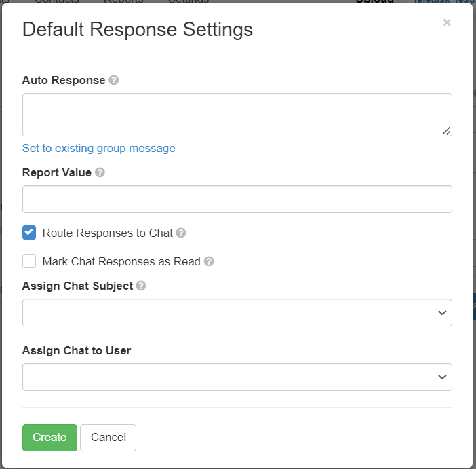
Task: Close the Default Response Settings dialog with X
Action: (x=447, y=22)
